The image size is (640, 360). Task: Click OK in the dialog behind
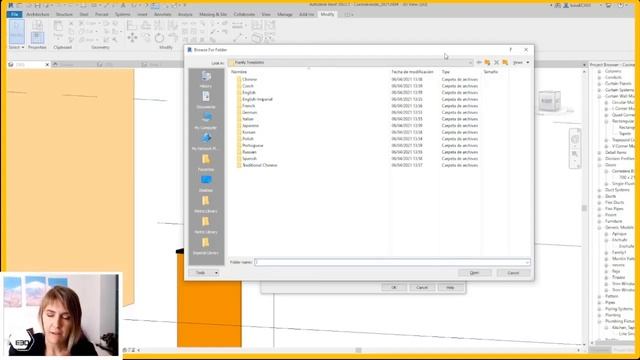tap(394, 287)
